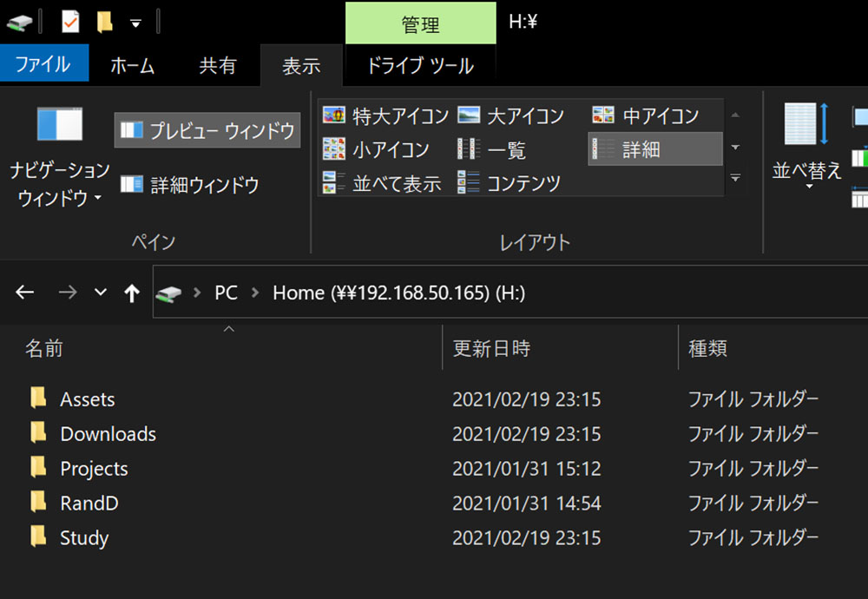Select the 詳細 details layout
Image resolution: width=868 pixels, height=599 pixels.
pos(655,149)
